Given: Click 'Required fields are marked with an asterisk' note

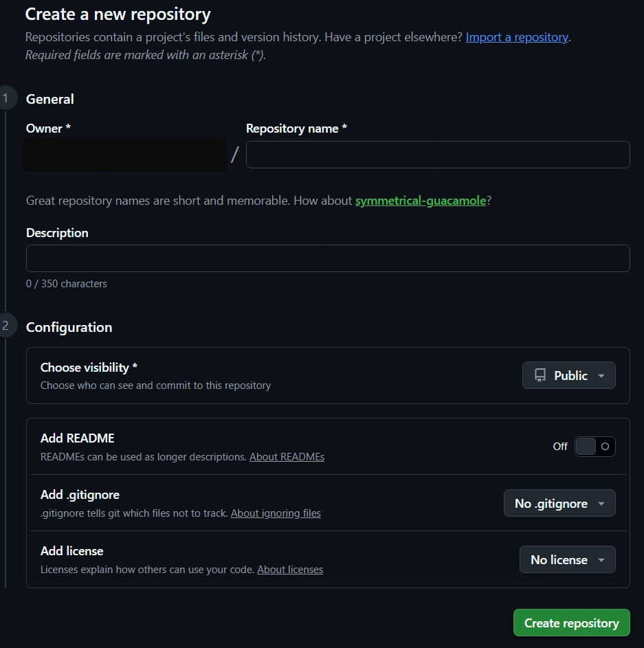Looking at the screenshot, I should 146,55.
